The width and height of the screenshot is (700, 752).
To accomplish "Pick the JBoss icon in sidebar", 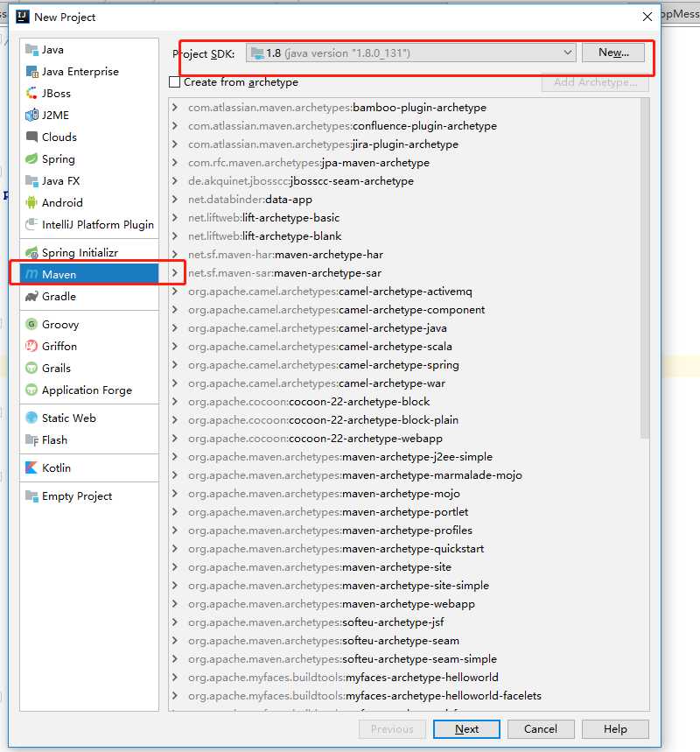I will point(31,93).
